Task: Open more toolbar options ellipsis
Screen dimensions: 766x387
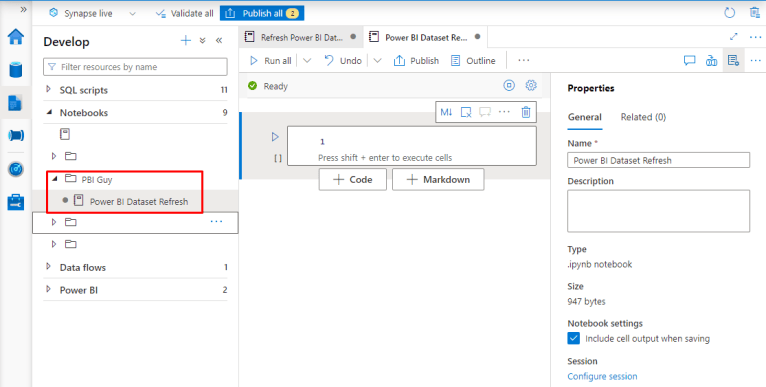Action: click(524, 61)
